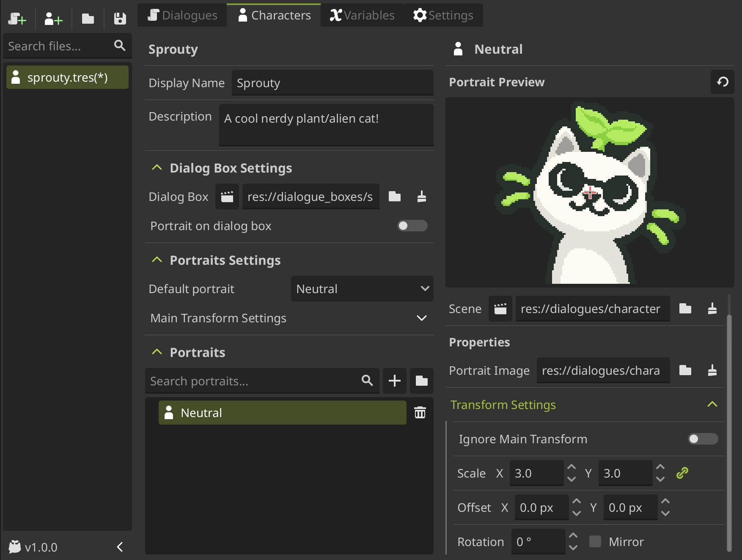Click the save file icon

point(120,19)
